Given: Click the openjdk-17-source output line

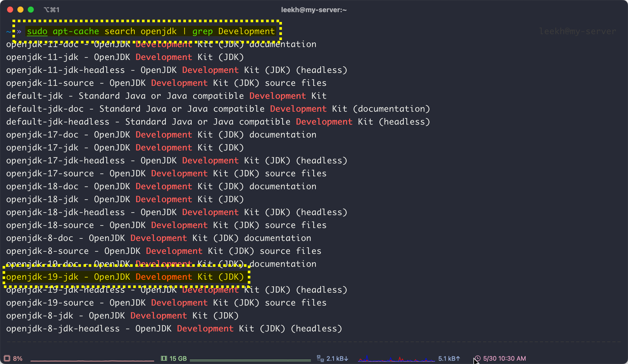Looking at the screenshot, I should pos(166,173).
